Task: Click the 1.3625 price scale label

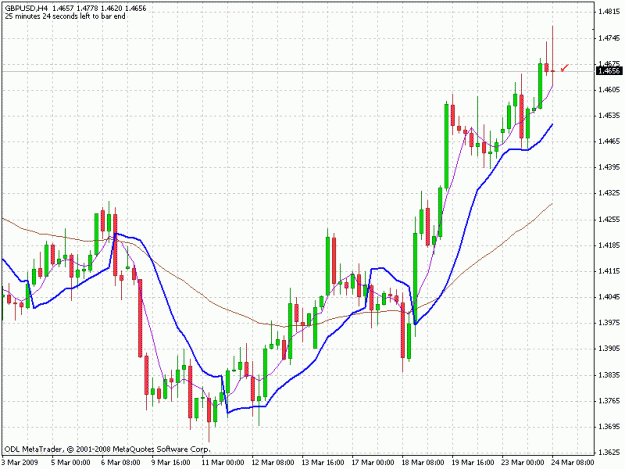Action: pos(609,452)
